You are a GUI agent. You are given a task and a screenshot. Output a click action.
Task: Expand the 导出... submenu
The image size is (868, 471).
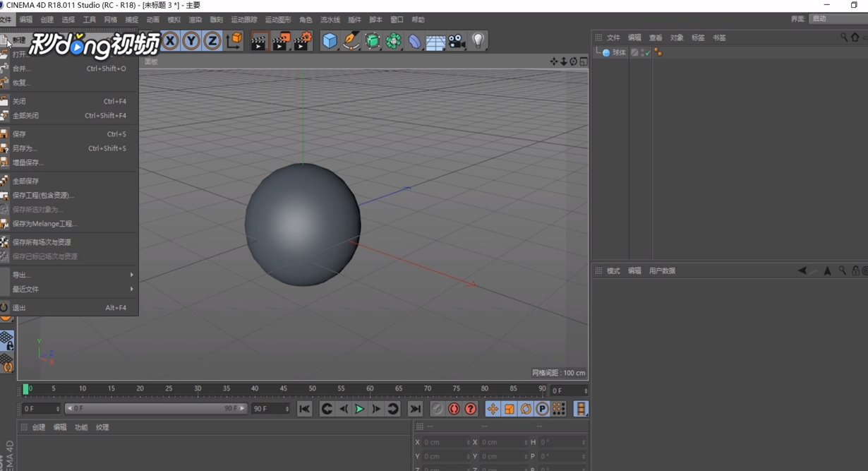pyautogui.click(x=69, y=275)
